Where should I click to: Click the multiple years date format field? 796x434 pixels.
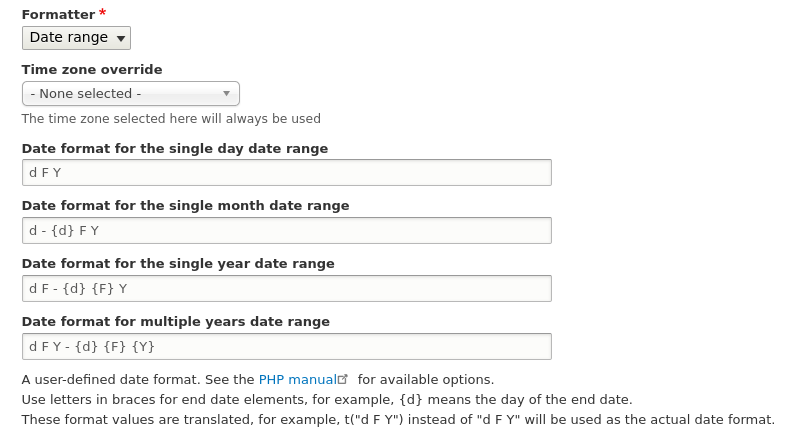tap(286, 347)
